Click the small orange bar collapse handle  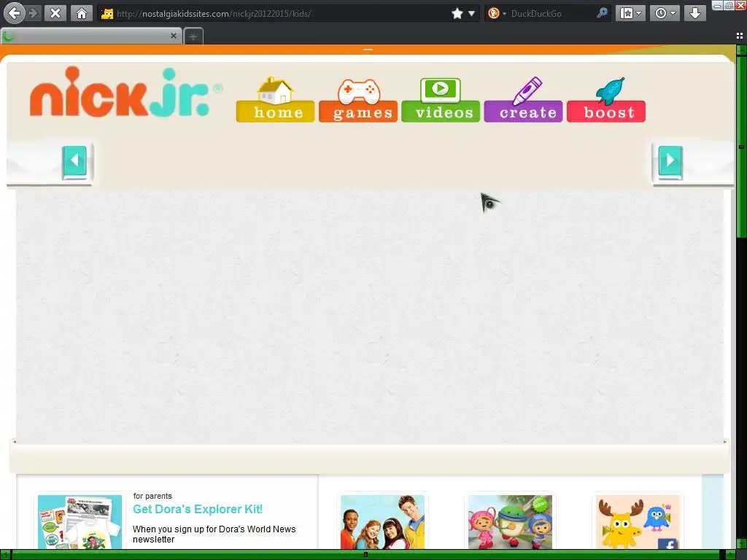(368, 50)
